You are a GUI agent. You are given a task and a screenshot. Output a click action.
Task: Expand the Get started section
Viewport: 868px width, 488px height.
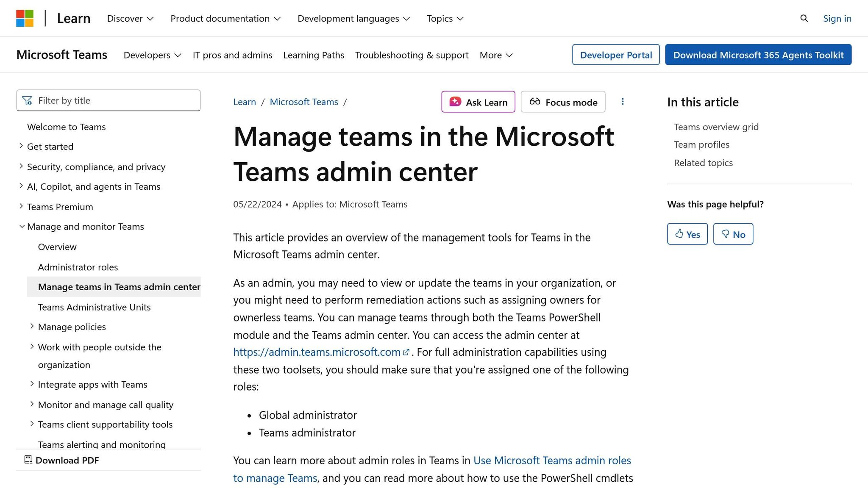click(x=21, y=146)
